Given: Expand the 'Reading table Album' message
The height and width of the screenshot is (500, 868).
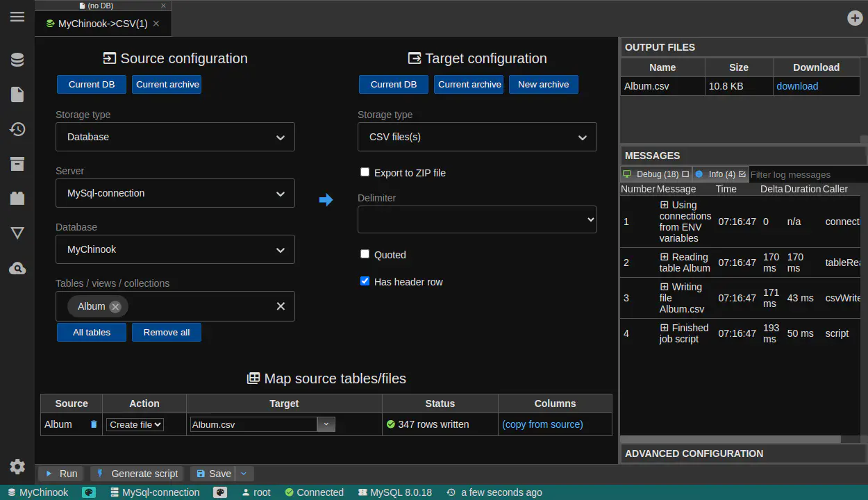Looking at the screenshot, I should 664,257.
